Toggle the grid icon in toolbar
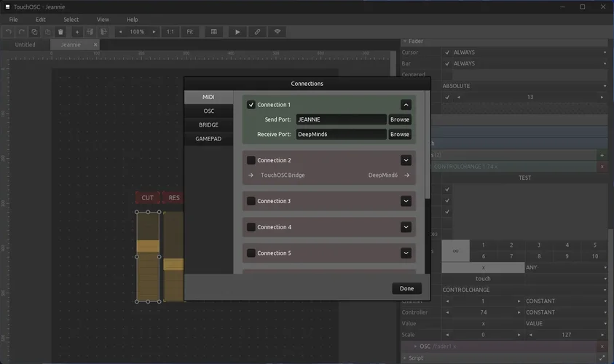The width and height of the screenshot is (614, 364). 213,32
